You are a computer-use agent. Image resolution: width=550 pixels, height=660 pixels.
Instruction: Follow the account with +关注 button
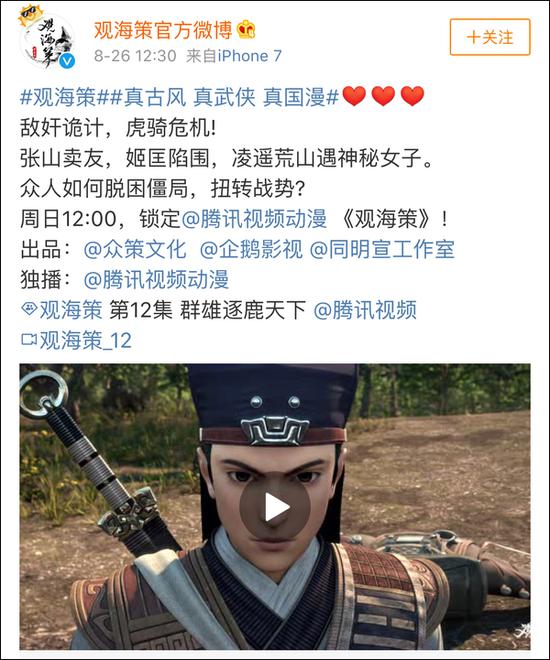[490, 37]
